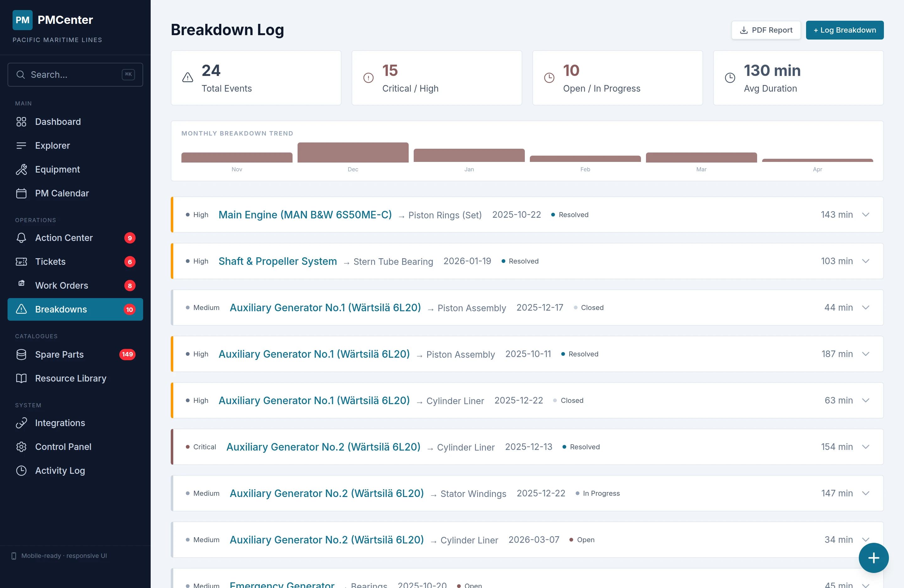Viewport: 904px width, 588px height.
Task: Click the Log Breakdown button
Action: [844, 30]
